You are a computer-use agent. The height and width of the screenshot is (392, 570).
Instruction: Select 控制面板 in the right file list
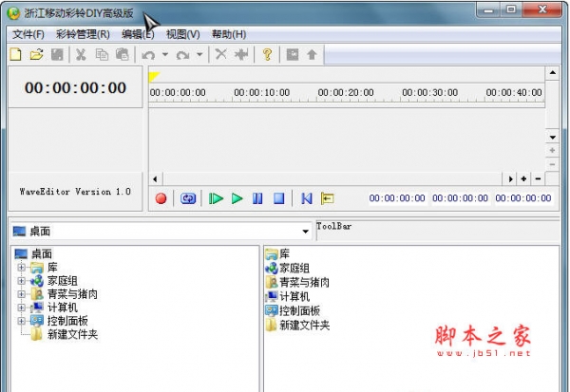pos(299,310)
